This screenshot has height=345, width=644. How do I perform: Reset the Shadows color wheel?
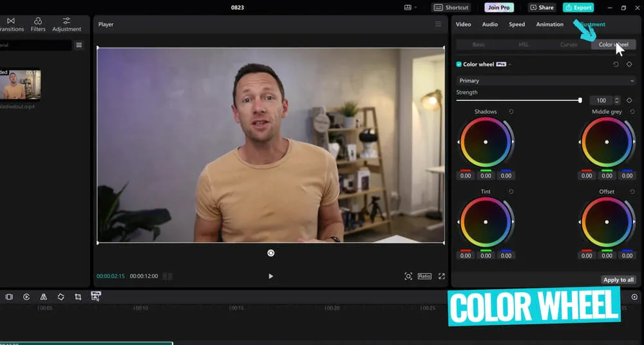[511, 112]
